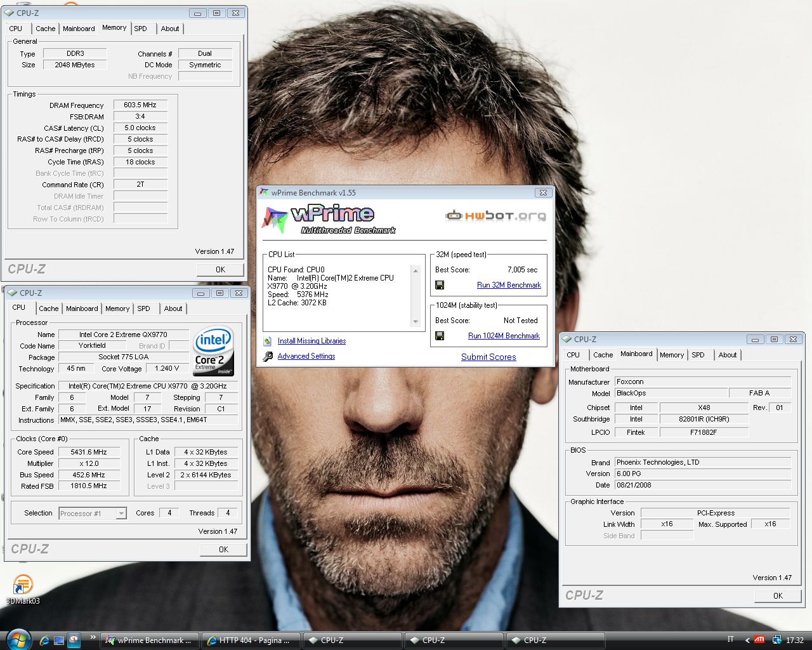
Task: Click the network tray icon
Action: 776,640
